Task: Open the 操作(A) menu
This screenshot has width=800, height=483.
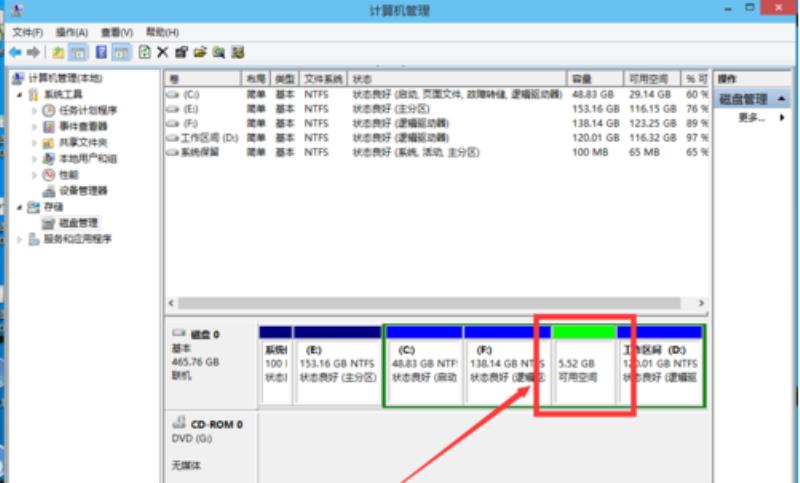Action: (x=71, y=32)
